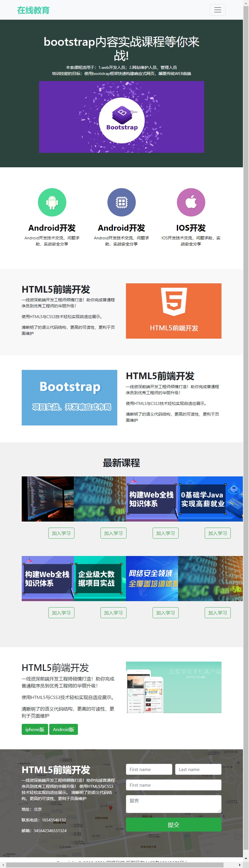This screenshot has width=249, height=868.
Task: Click 加入学习 under first-row 构建Web全栈 course
Action: coord(165,533)
